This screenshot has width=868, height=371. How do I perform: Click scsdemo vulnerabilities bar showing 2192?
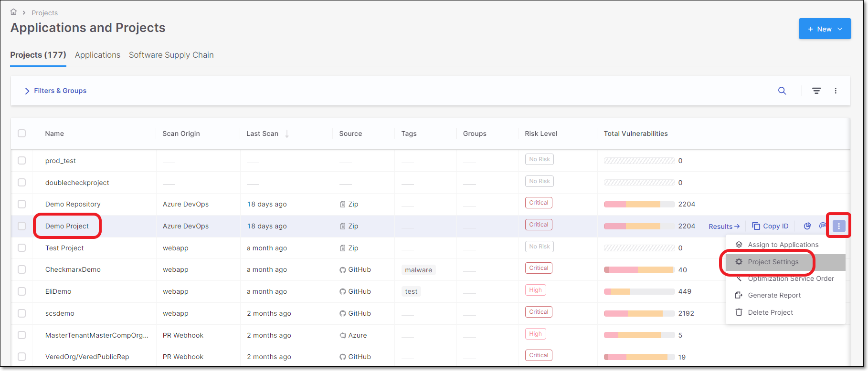click(x=639, y=313)
